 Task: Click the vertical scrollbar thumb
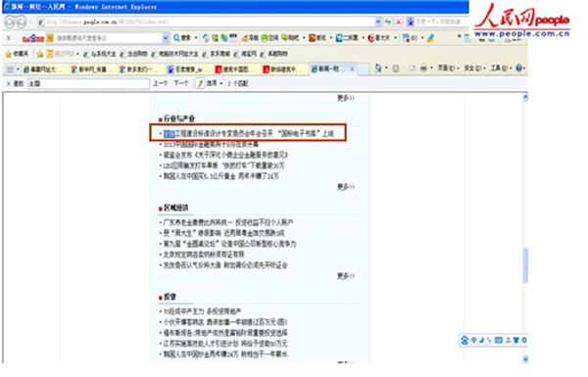tap(525, 265)
